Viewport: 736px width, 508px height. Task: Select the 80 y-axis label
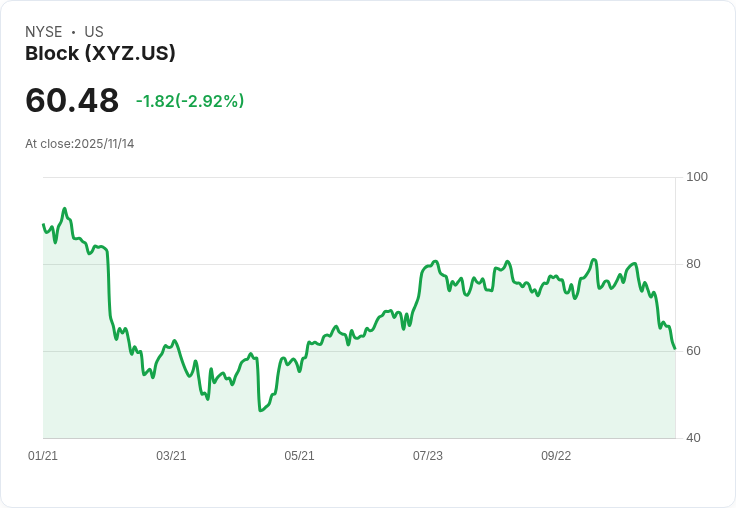[x=694, y=264]
